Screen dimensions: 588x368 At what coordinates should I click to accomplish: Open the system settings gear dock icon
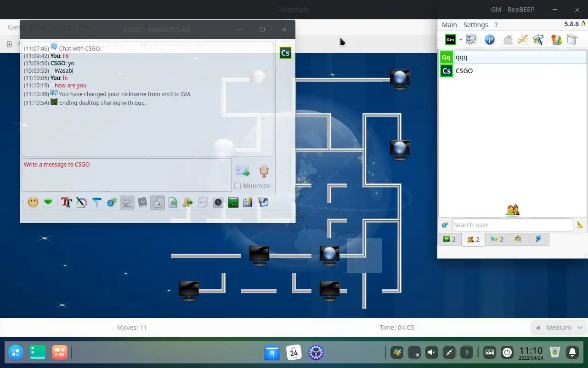coord(316,353)
